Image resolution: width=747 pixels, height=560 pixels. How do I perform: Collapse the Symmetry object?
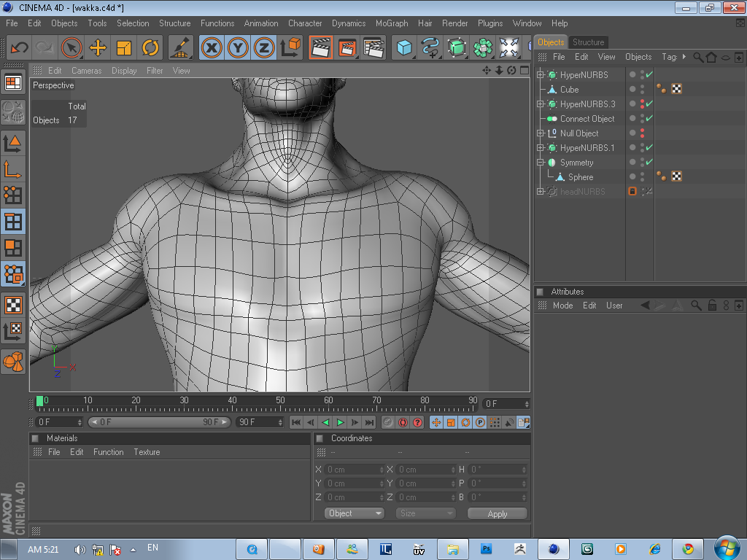pos(540,163)
